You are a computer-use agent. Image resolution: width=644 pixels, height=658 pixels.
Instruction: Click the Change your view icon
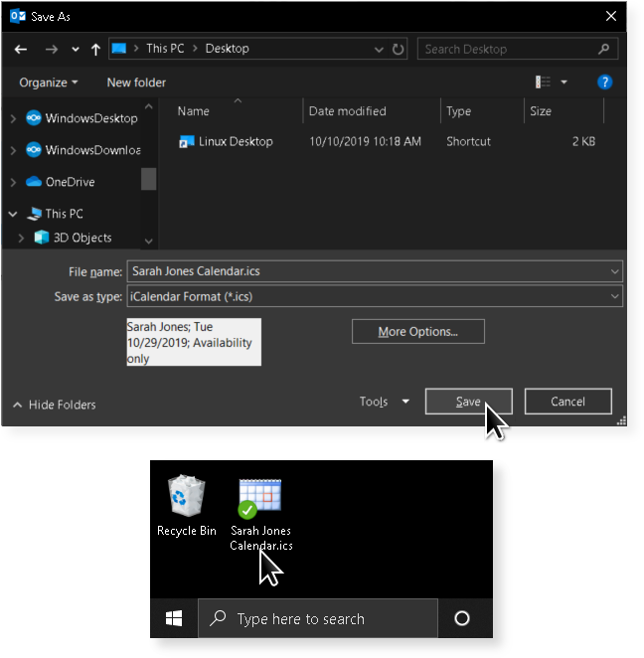(x=544, y=82)
